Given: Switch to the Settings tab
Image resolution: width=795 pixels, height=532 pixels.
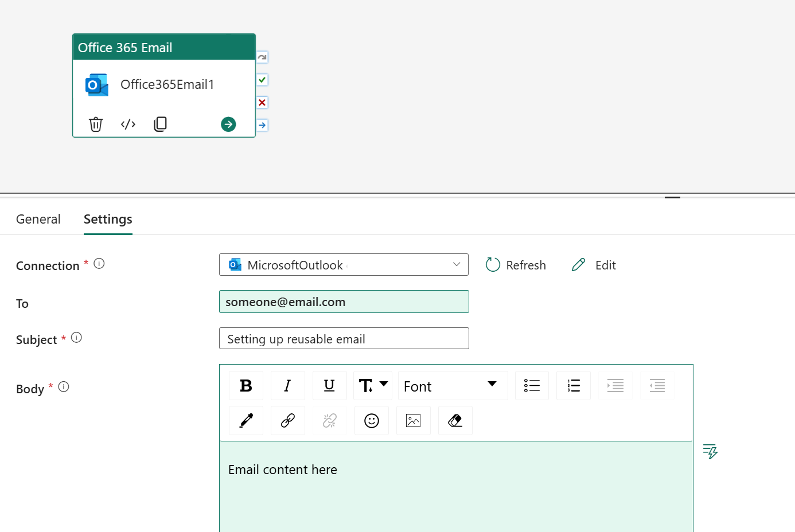Looking at the screenshot, I should pyautogui.click(x=108, y=219).
